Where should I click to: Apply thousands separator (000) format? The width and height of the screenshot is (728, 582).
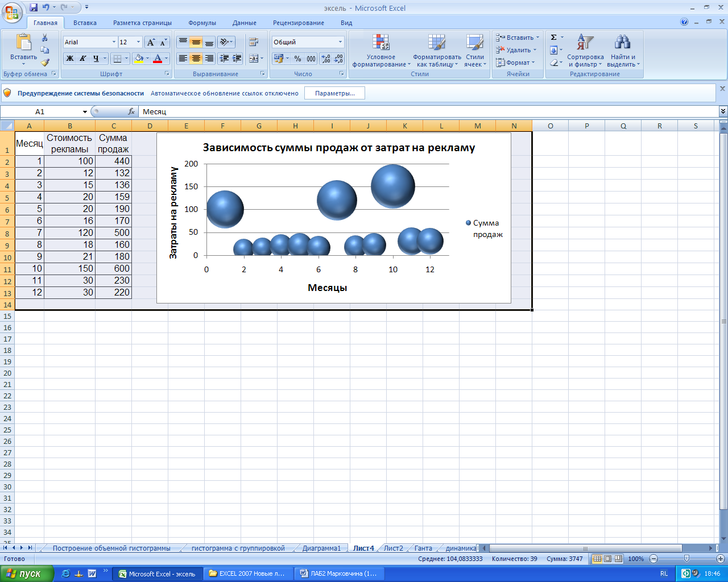[x=311, y=58]
